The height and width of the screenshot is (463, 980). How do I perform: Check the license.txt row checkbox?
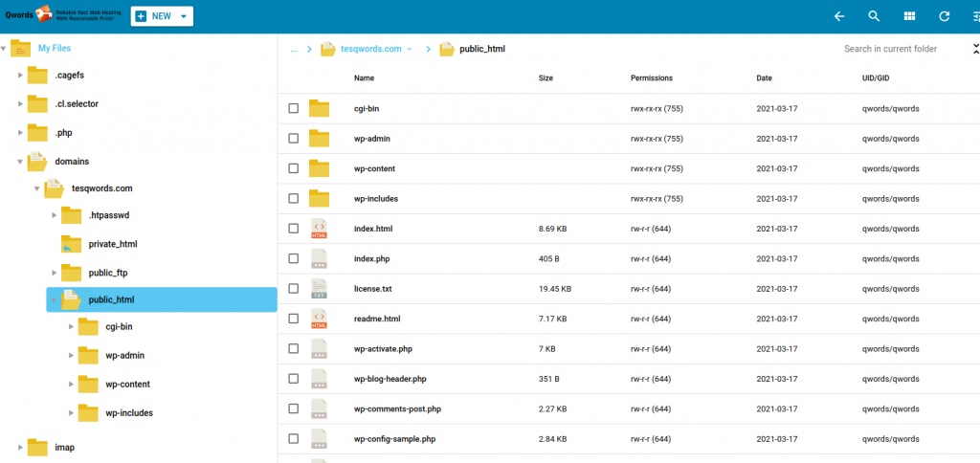[293, 288]
